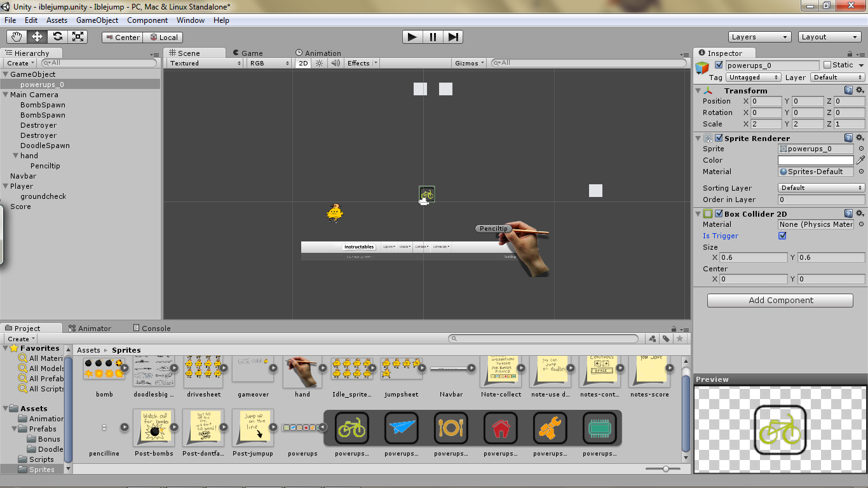Open the Sprites-Default material object picker circle
The height and width of the screenshot is (488, 868).
[x=861, y=172]
